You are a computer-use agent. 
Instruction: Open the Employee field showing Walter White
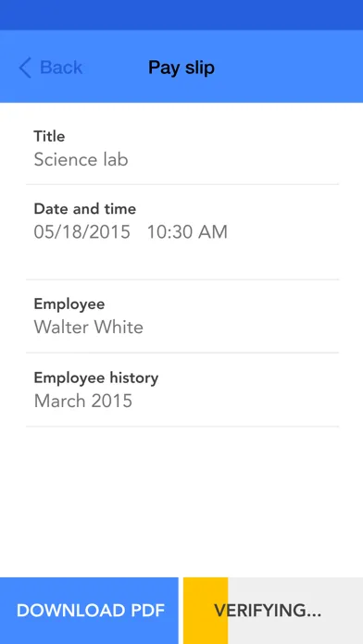tap(182, 316)
